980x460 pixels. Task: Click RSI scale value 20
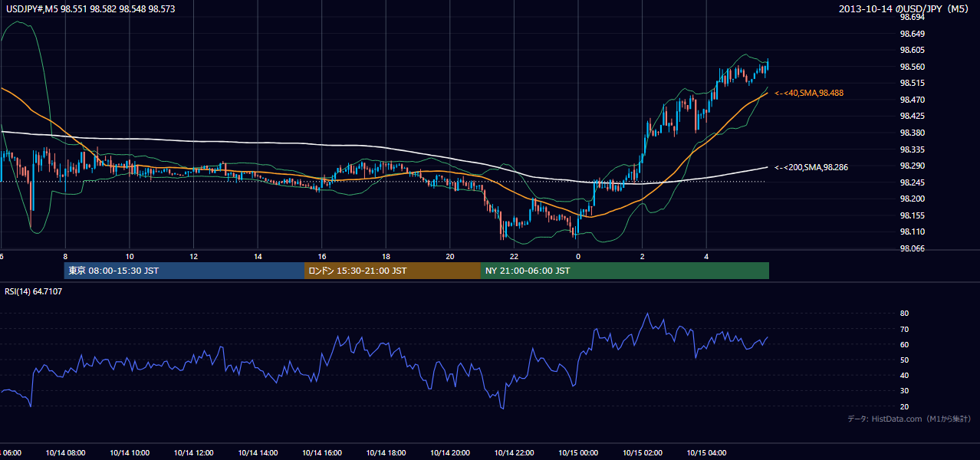pyautogui.click(x=904, y=407)
